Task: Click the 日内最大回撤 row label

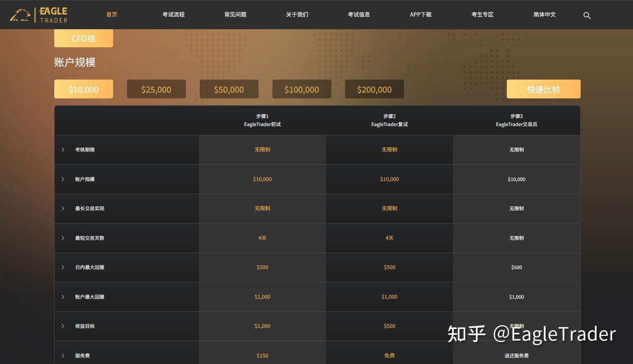Action: point(90,267)
